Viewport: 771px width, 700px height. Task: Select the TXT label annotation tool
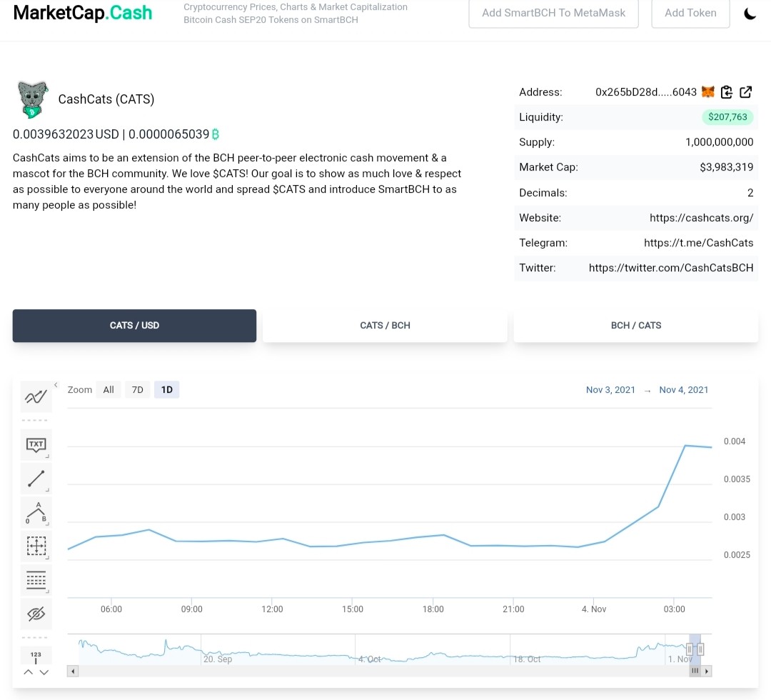tap(36, 445)
